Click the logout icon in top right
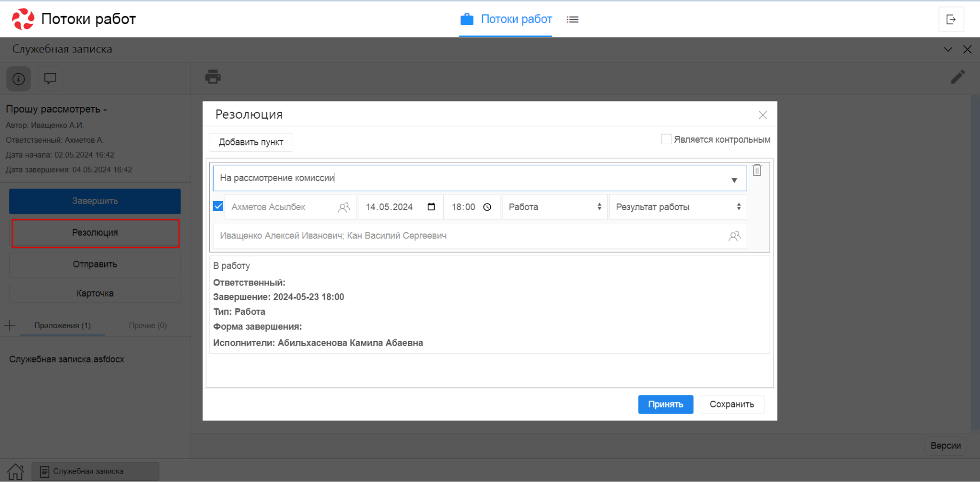Viewport: 980px width, 482px height. (951, 19)
